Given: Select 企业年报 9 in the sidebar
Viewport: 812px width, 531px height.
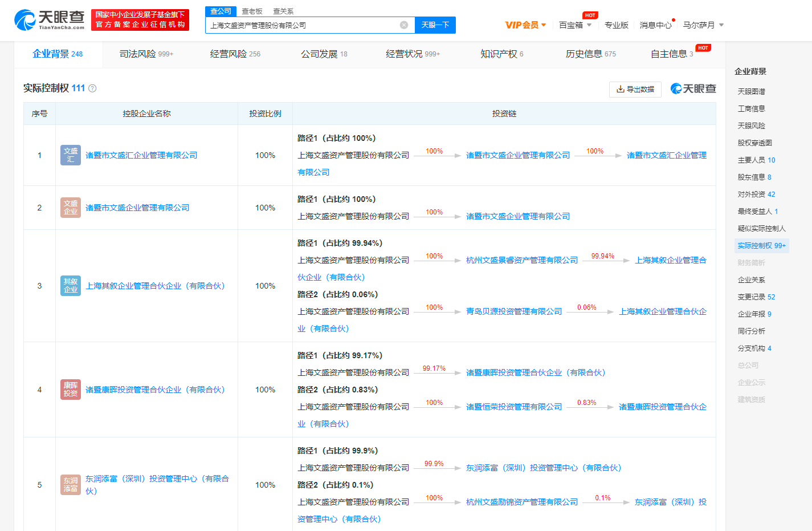Looking at the screenshot, I should [x=754, y=314].
